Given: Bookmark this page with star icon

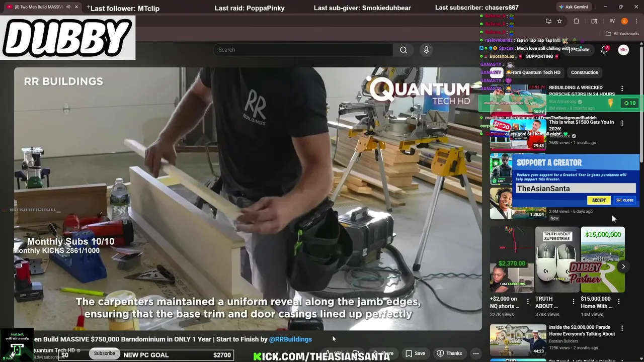Looking at the screenshot, I should [x=559, y=21].
